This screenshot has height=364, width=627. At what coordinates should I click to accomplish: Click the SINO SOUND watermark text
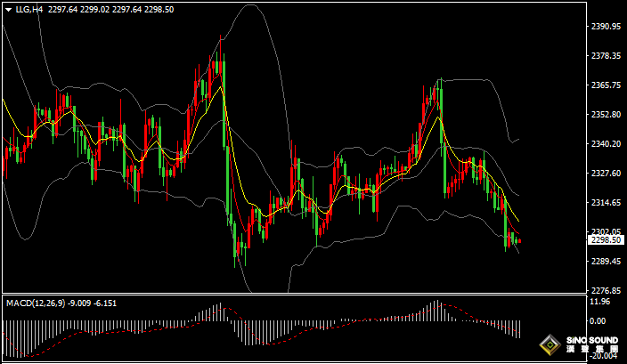click(590, 341)
